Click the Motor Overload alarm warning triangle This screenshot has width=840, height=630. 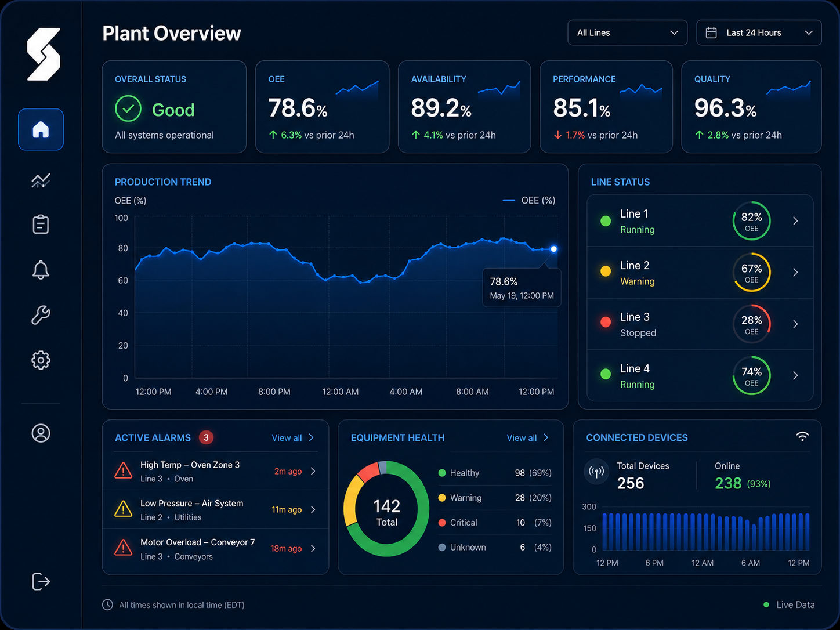[123, 548]
